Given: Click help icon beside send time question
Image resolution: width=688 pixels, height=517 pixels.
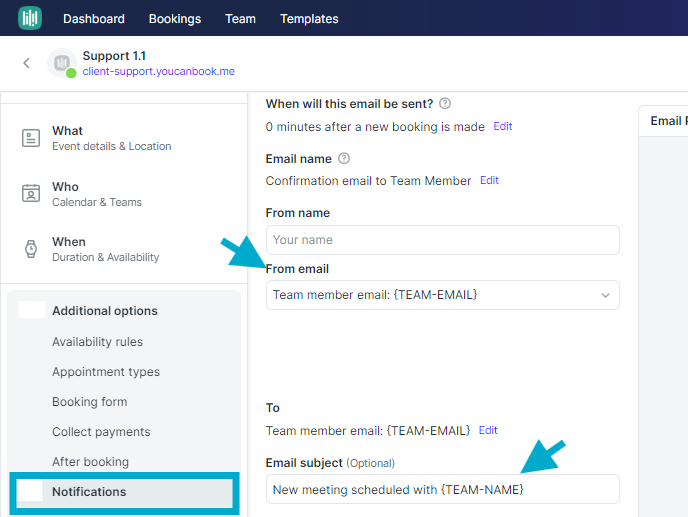Looking at the screenshot, I should pyautogui.click(x=445, y=103).
